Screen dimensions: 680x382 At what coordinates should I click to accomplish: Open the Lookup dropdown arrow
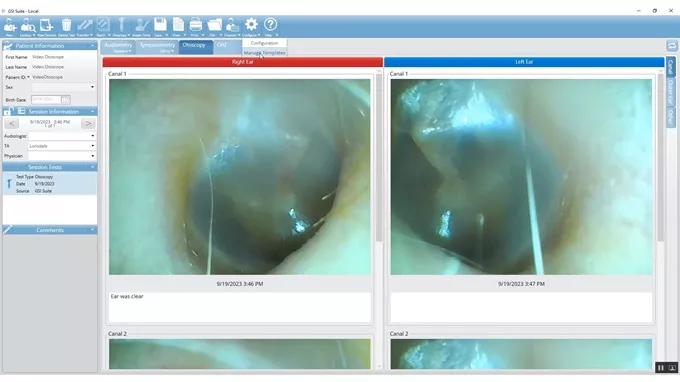click(x=34, y=35)
